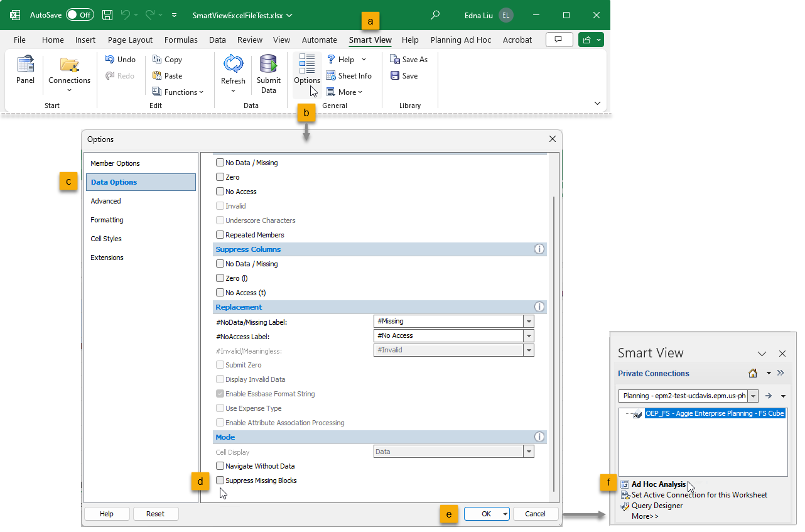Open the comments icon near ribbon tabs

click(558, 40)
